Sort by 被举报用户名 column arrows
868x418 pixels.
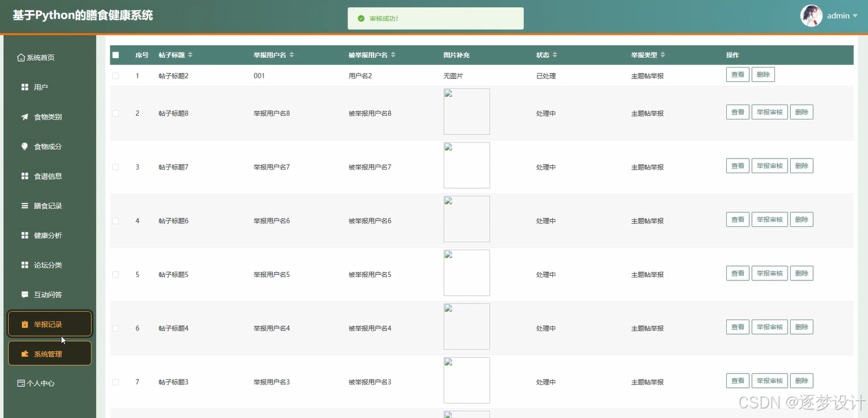393,55
